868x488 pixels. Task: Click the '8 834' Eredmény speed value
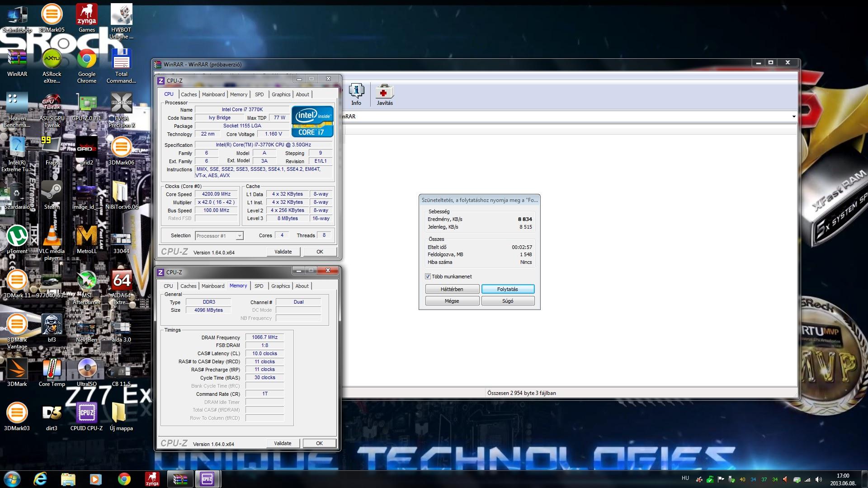pyautogui.click(x=525, y=219)
